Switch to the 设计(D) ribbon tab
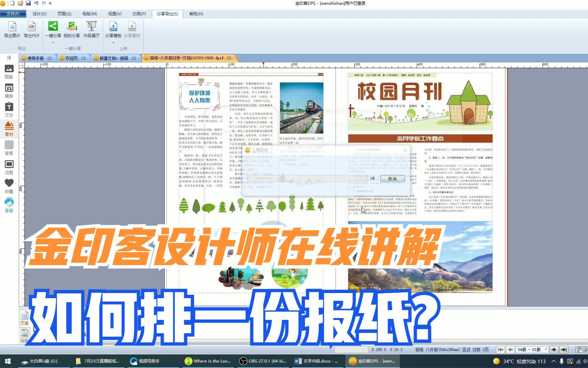The image size is (588, 368). coord(39,14)
